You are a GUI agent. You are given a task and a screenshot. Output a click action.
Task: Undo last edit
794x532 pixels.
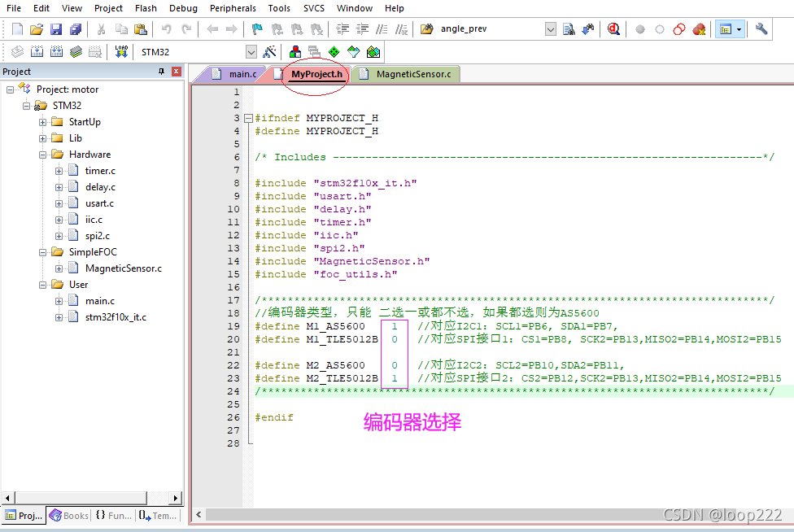[x=166, y=28]
